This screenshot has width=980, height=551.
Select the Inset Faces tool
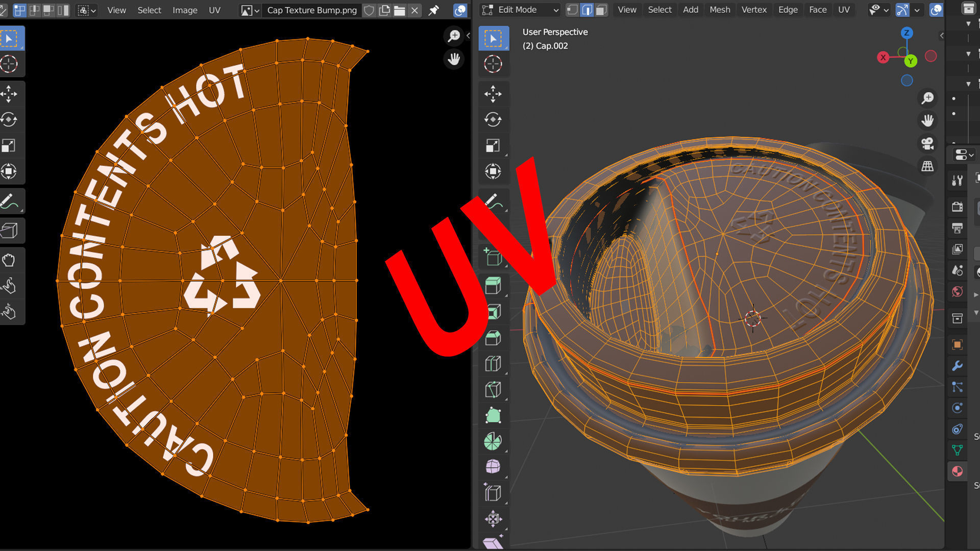(493, 312)
